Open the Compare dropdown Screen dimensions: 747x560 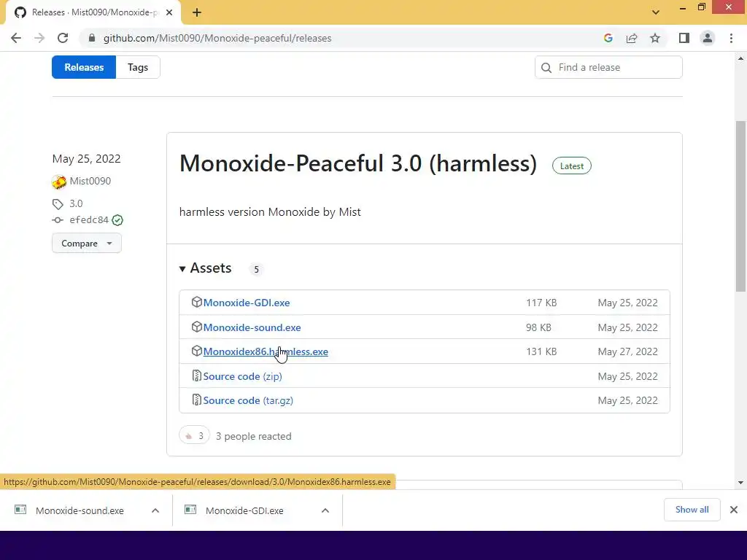tap(87, 244)
